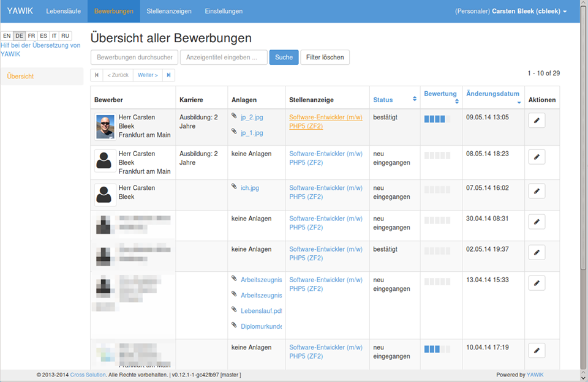Open the edit action for the first application row

pyautogui.click(x=537, y=120)
